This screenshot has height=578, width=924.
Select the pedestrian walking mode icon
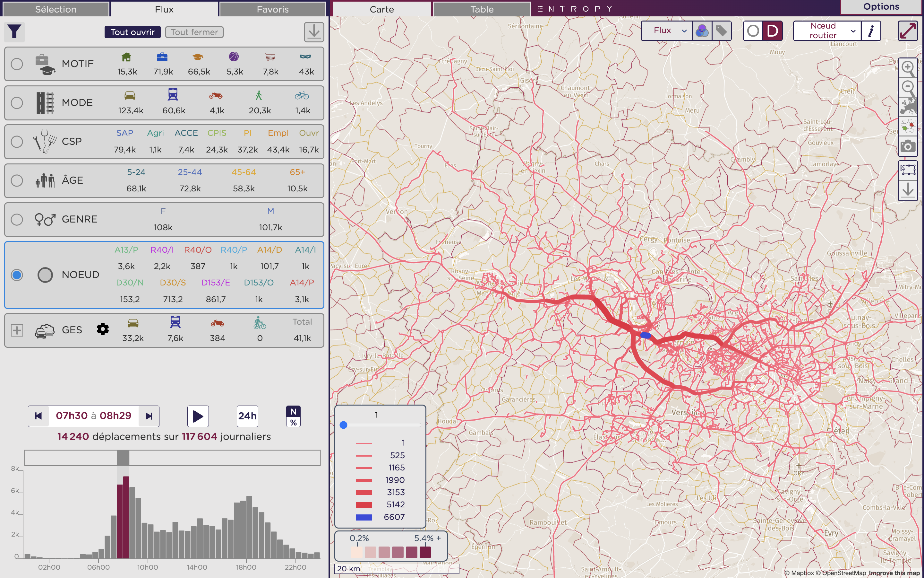point(259,95)
